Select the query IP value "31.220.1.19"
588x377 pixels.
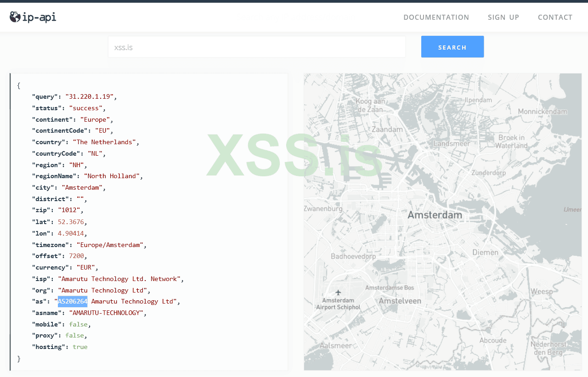point(90,96)
